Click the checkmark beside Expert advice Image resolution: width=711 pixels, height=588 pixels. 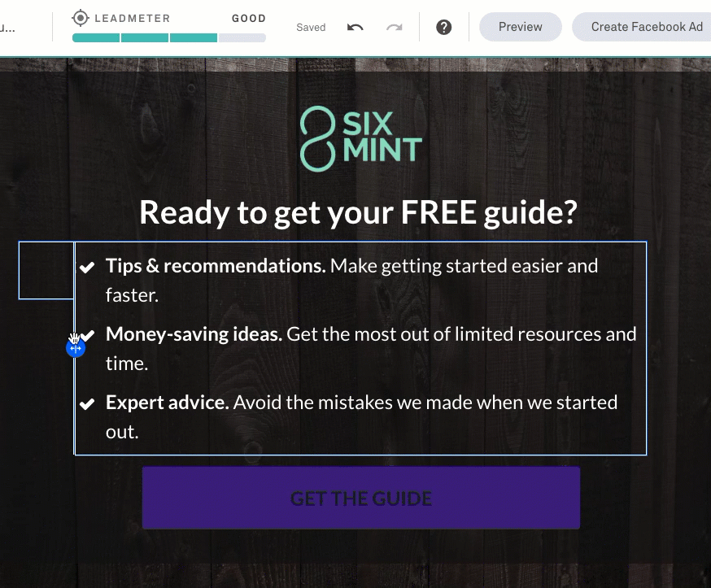(x=87, y=403)
